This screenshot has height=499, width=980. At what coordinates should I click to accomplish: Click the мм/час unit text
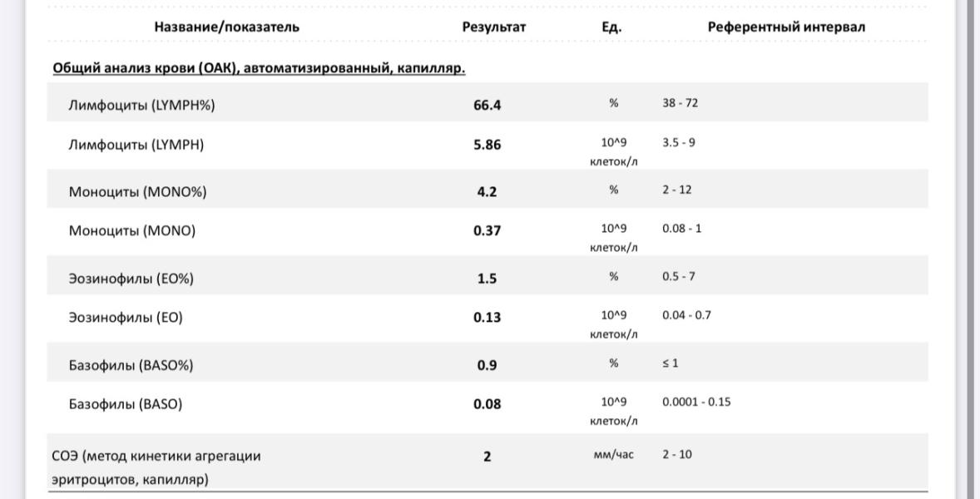[613, 455]
